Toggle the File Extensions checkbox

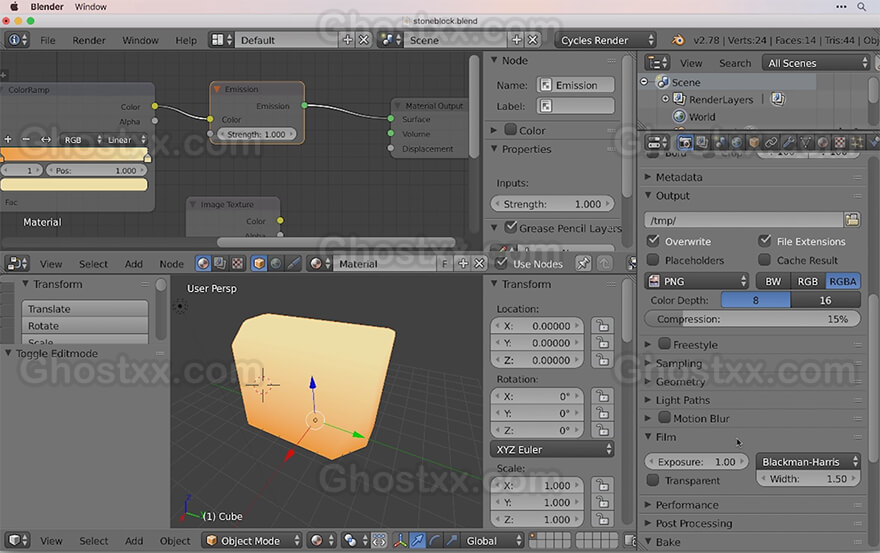(x=764, y=241)
